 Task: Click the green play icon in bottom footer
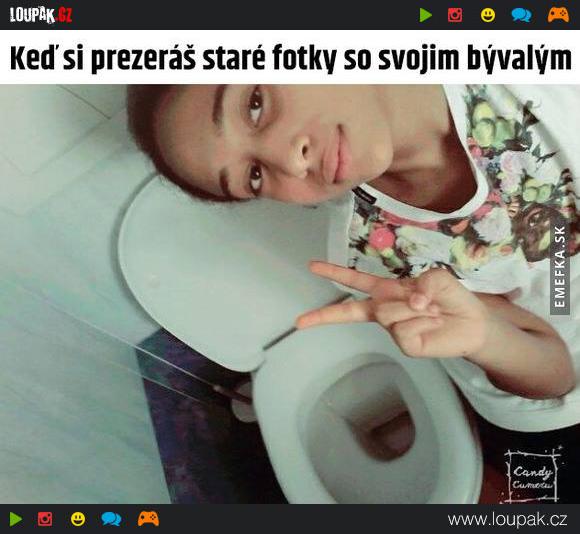[16, 519]
